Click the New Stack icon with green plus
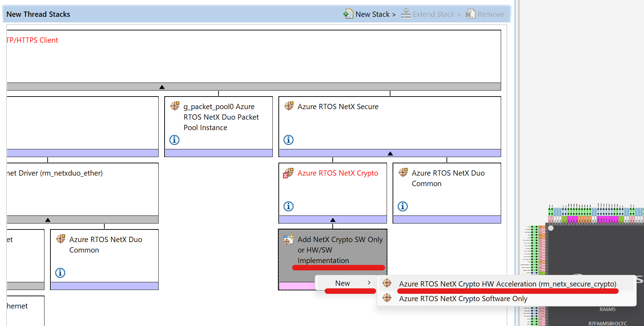 (348, 14)
